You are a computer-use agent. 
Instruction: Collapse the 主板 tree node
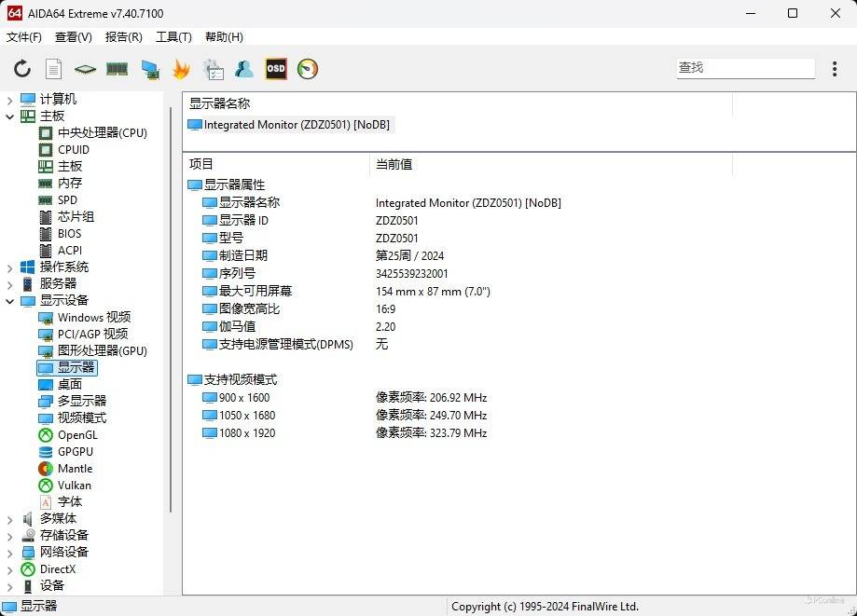coord(10,116)
